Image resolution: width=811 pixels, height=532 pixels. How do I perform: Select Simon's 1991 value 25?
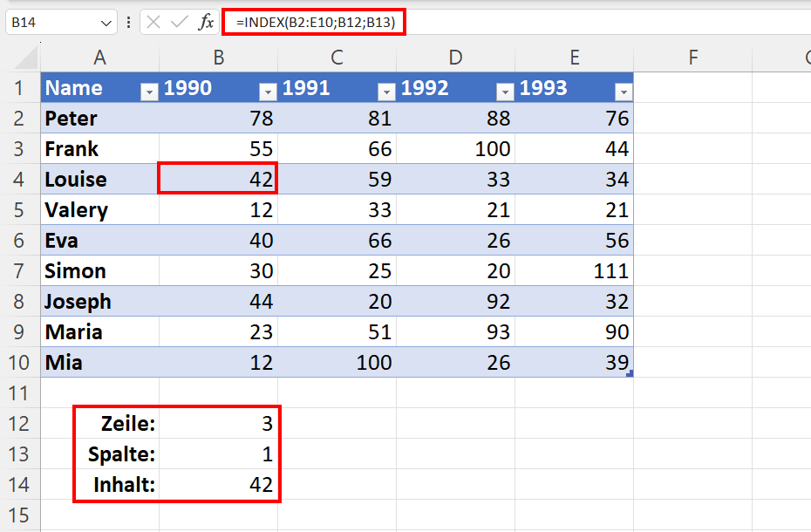pyautogui.click(x=337, y=270)
